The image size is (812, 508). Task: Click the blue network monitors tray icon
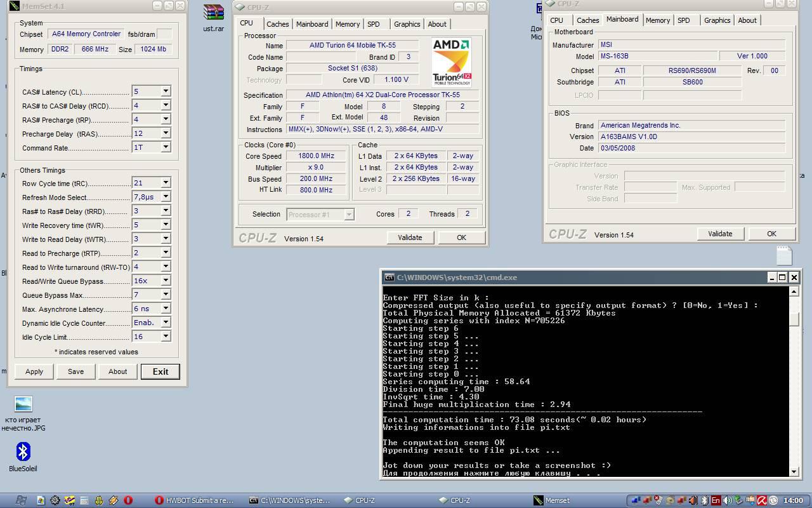(635, 500)
